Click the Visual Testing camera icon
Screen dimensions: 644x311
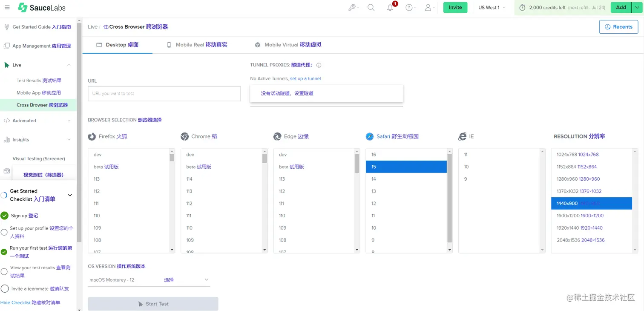[7, 171]
